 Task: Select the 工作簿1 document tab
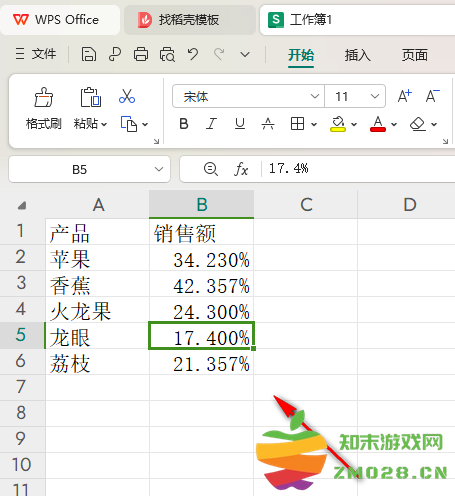tap(357, 20)
